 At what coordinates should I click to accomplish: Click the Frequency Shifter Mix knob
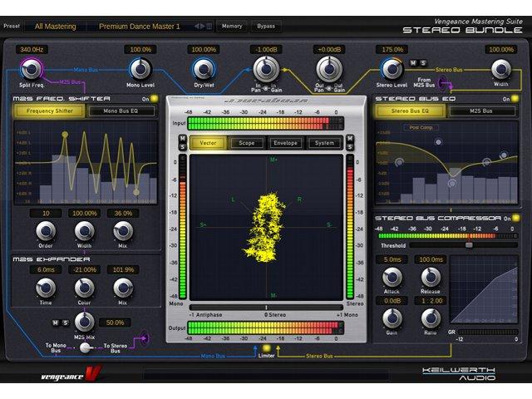coord(123,231)
